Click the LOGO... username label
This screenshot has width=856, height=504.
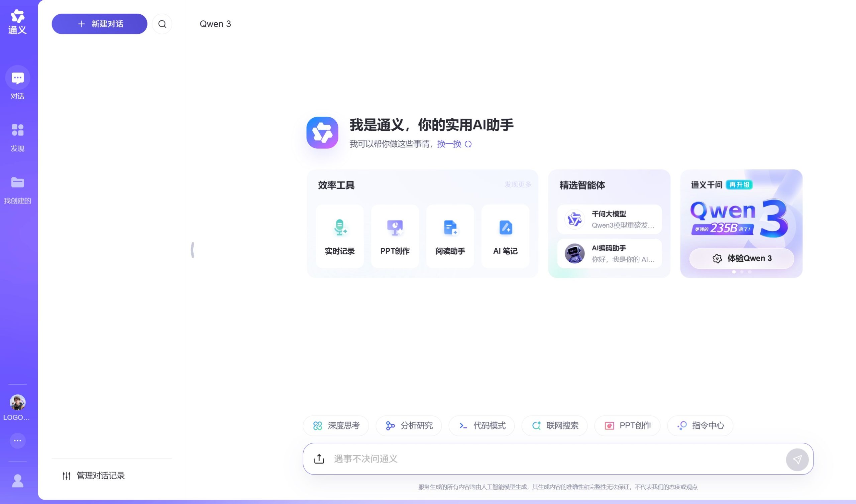17,417
